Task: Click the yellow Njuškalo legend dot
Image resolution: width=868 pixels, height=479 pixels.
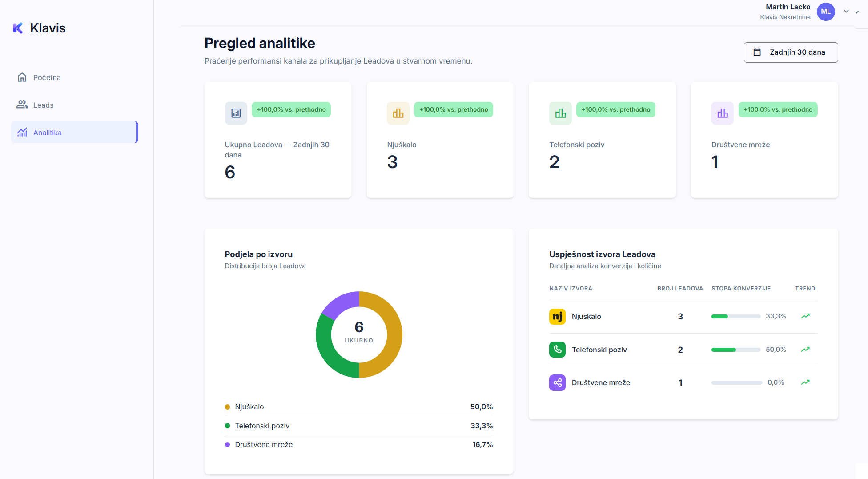Action: coord(228,407)
